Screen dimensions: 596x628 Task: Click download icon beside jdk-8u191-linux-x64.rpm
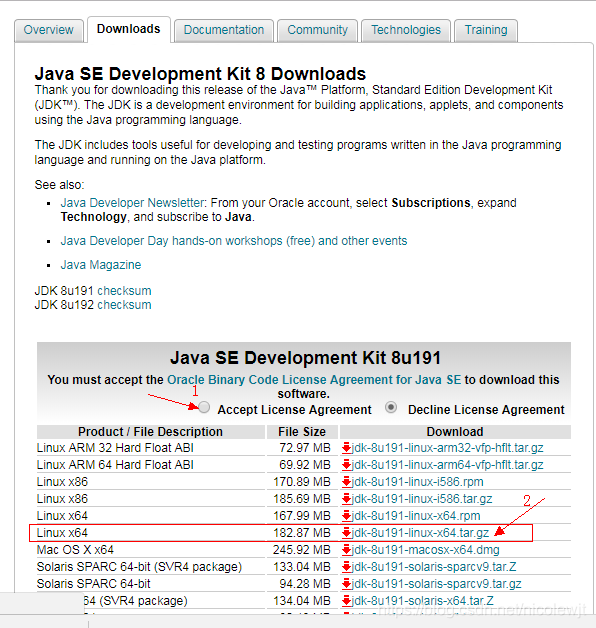346,516
